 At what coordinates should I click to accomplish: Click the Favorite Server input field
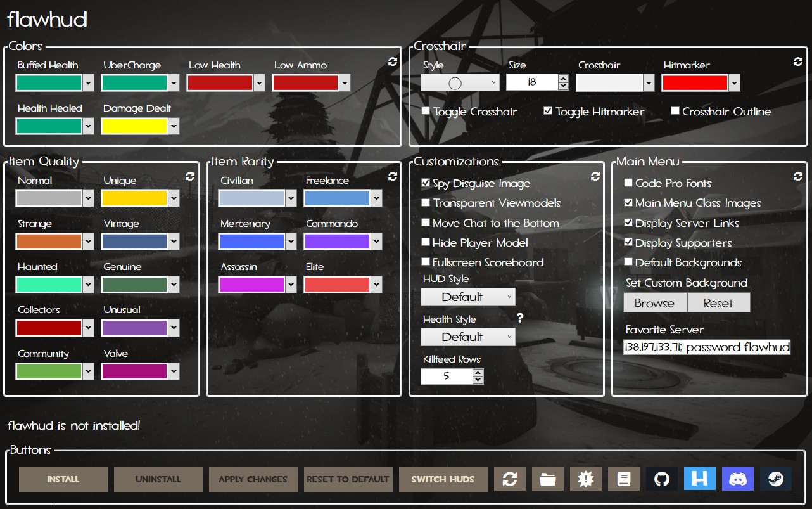click(x=707, y=347)
